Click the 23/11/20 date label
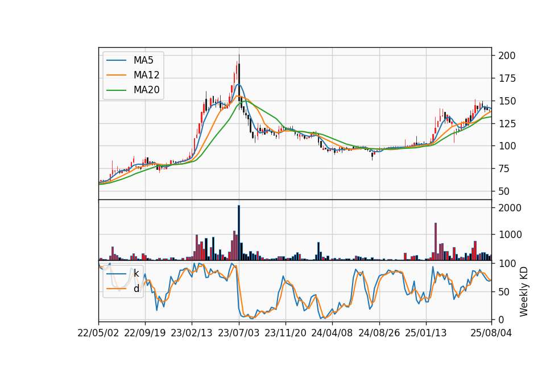This screenshot has width=546, height=392. tap(286, 333)
